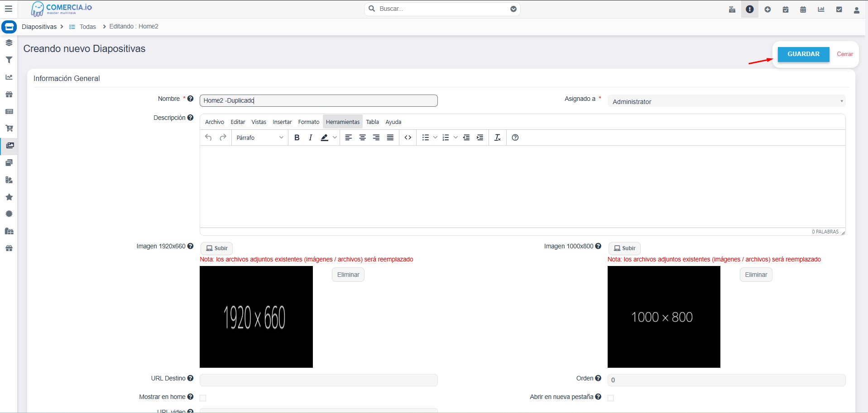Expand bullet list style dropdown arrow

(435, 138)
